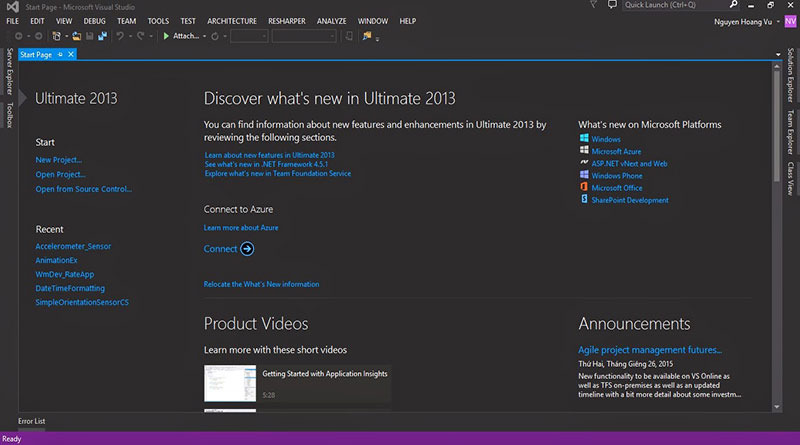Image resolution: width=800 pixels, height=445 pixels.
Task: Open the notifications flag icon
Action: tap(593, 5)
